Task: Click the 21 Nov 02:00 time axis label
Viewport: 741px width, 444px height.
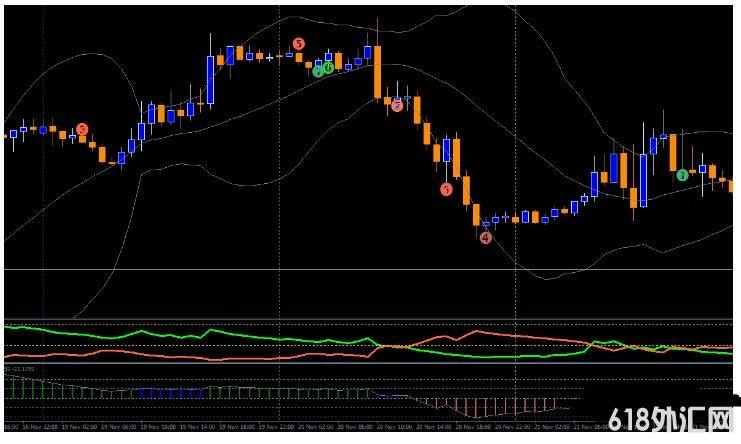Action: tap(550, 427)
